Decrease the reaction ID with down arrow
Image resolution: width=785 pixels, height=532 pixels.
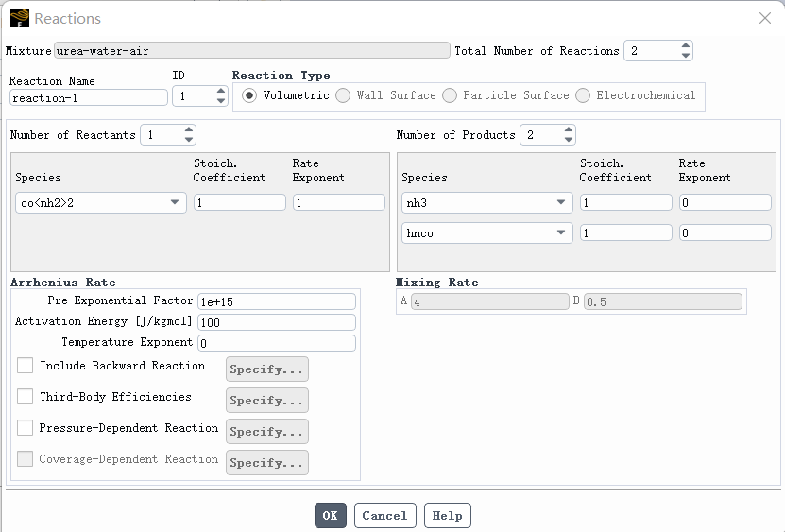[221, 101]
